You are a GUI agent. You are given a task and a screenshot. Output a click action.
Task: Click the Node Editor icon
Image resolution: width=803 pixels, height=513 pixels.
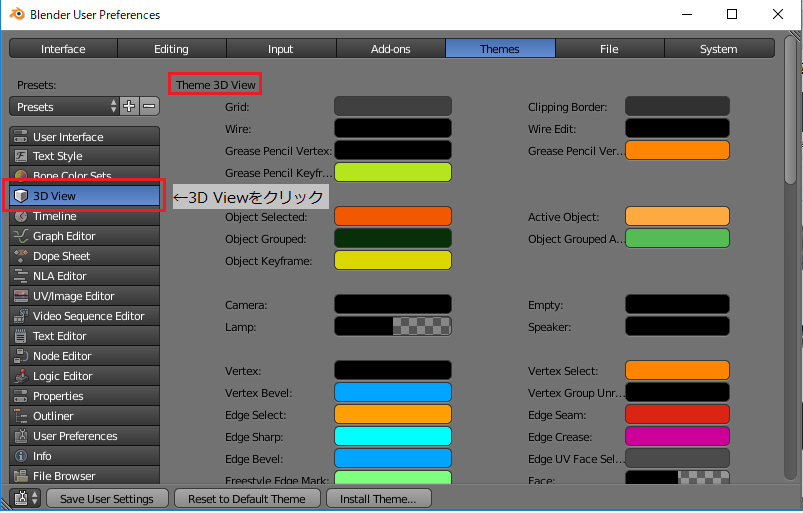pos(20,356)
